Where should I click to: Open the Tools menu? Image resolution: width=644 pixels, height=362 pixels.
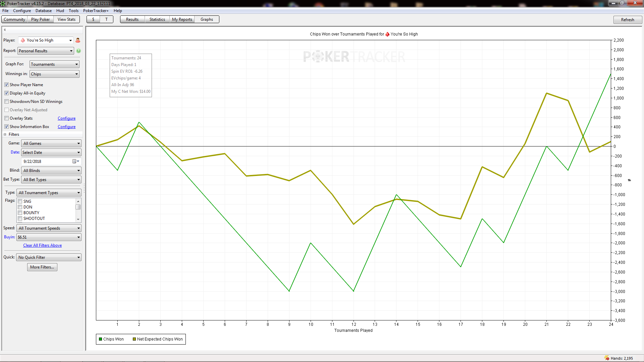[x=74, y=11]
